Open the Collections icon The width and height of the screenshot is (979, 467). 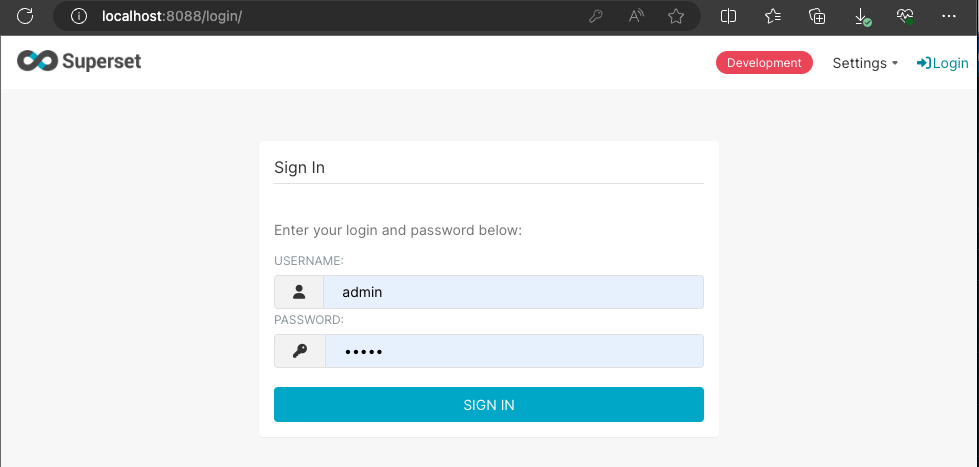click(x=817, y=16)
